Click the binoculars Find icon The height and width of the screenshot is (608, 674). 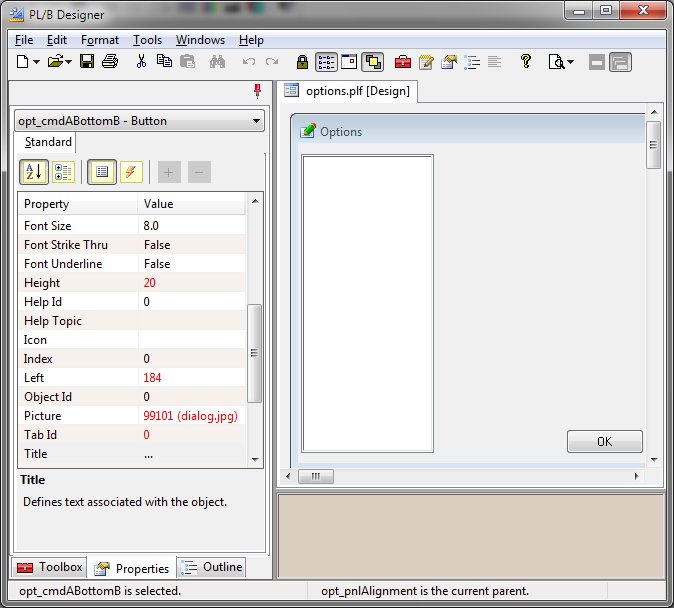point(217,62)
